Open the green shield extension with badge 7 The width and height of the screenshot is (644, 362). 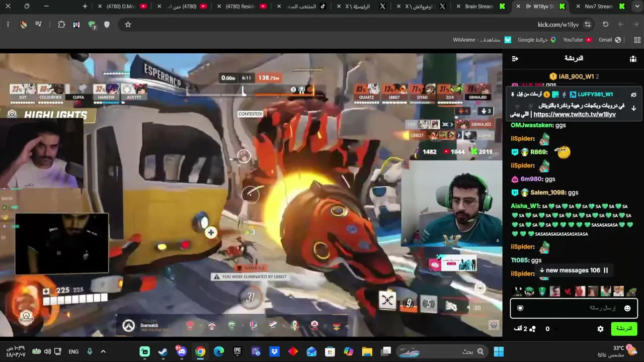[92, 25]
